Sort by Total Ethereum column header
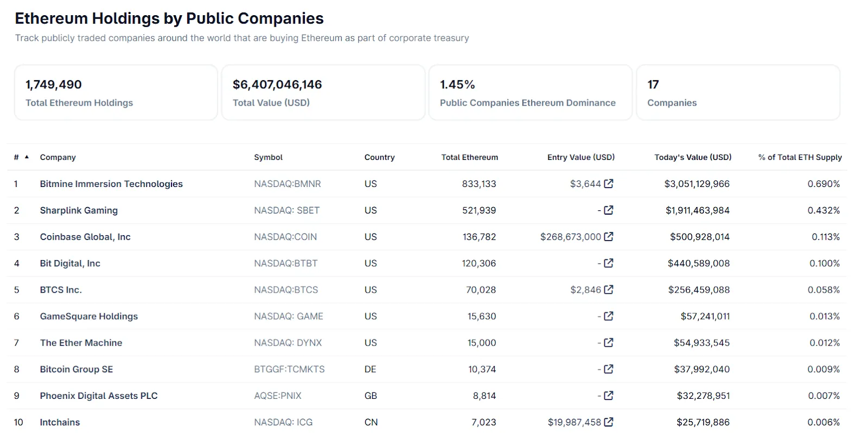 click(x=469, y=157)
